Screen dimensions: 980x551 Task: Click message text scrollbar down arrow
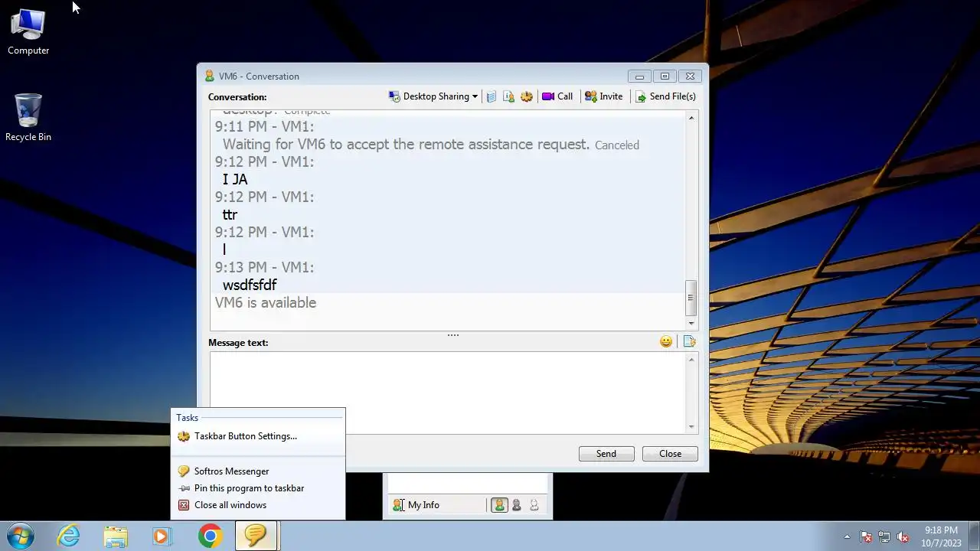tap(691, 426)
